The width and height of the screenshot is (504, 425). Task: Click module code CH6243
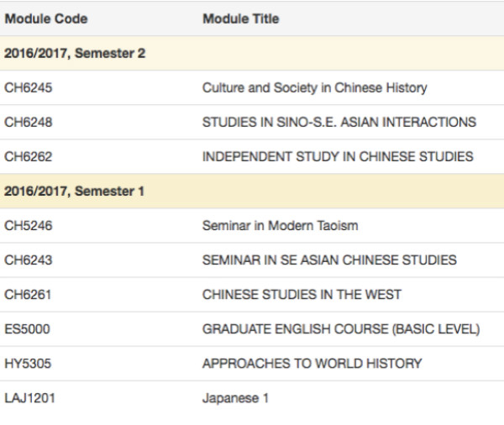pos(29,260)
